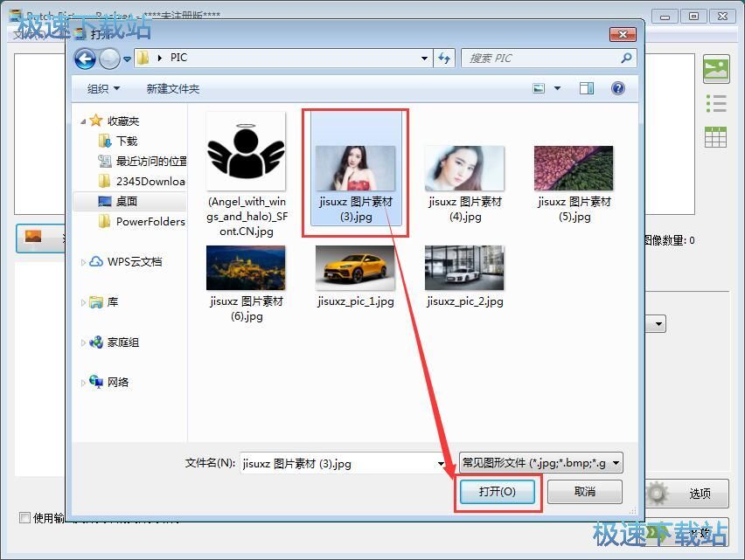Open the 常见图形文件 file type dropdown

[x=540, y=463]
